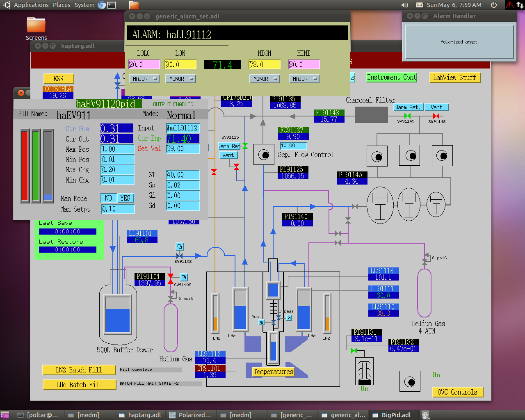
Task: Click the PolarizedTarget alarm handler button
Action: 459,41
